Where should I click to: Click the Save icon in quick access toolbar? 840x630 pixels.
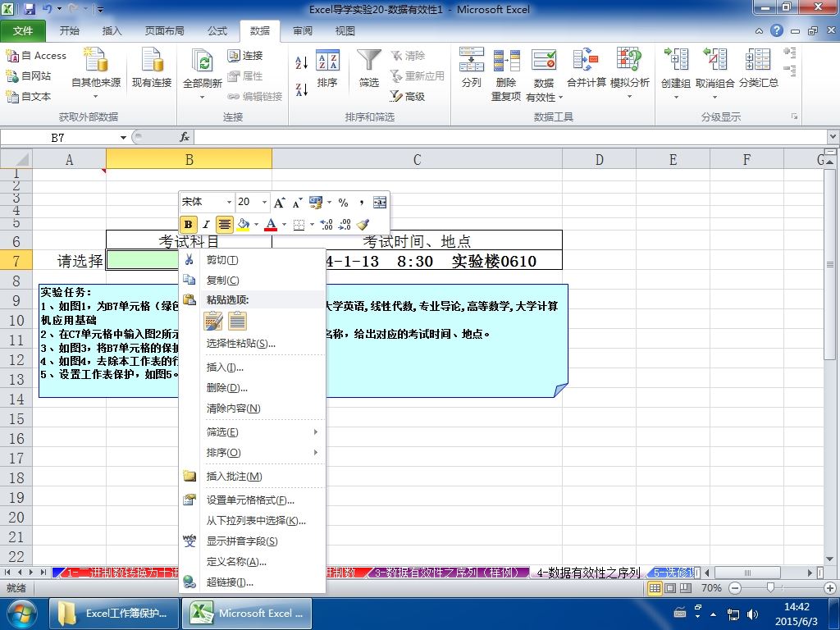pos(30,8)
